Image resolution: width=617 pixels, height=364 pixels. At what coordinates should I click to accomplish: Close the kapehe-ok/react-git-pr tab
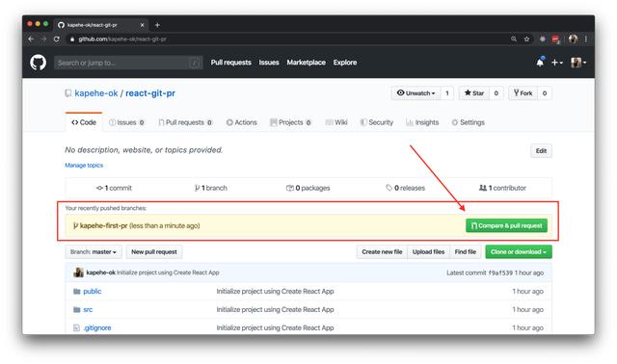tap(142, 25)
